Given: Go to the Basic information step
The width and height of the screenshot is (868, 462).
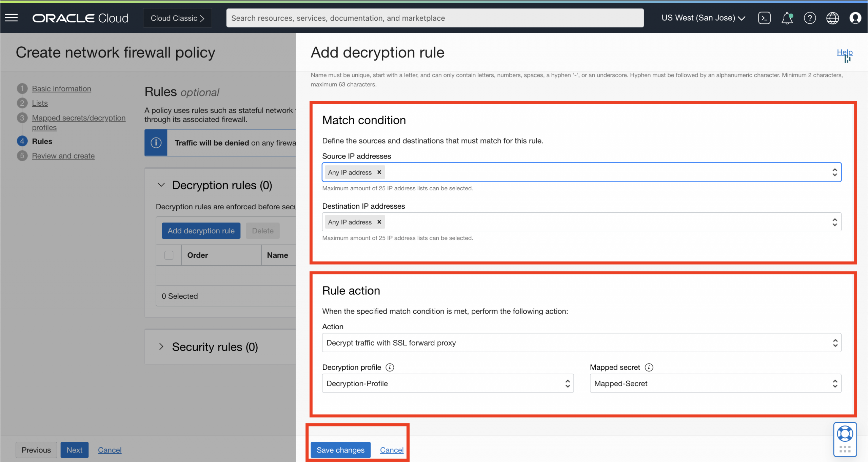Looking at the screenshot, I should 61,88.
